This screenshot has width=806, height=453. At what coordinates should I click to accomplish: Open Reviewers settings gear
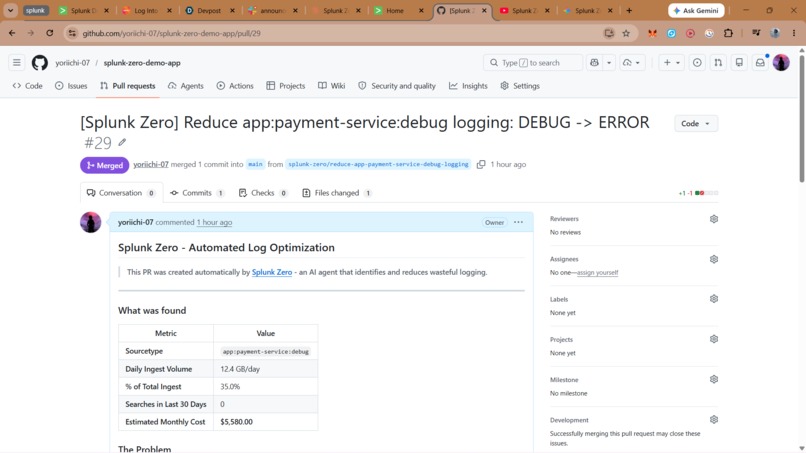point(713,219)
